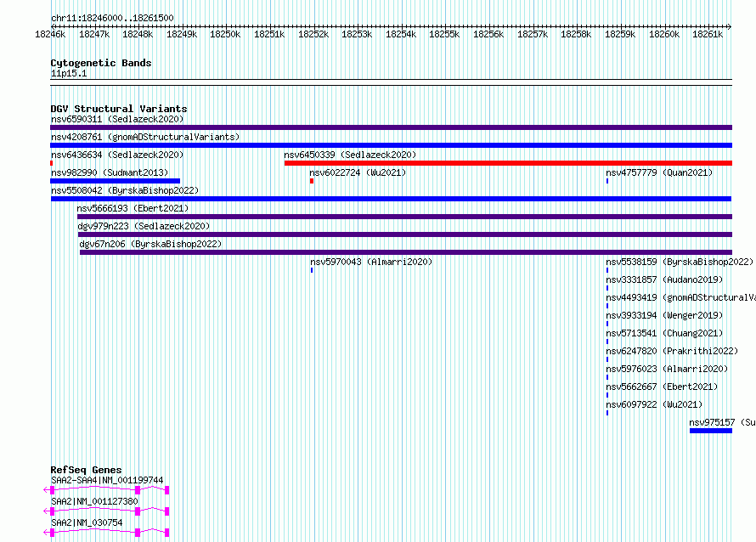Select nsv4493419 gnomADStructuralVariants label

(x=680, y=297)
